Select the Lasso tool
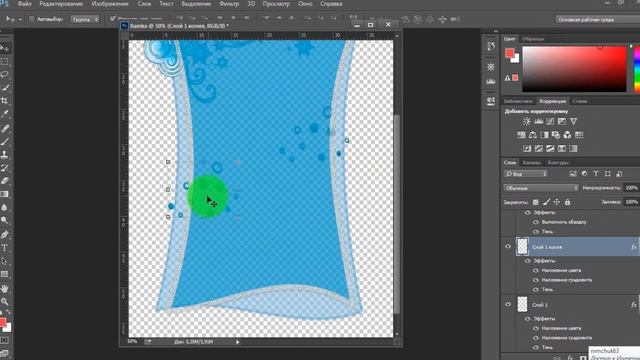The height and width of the screenshot is (360, 640). click(4, 75)
